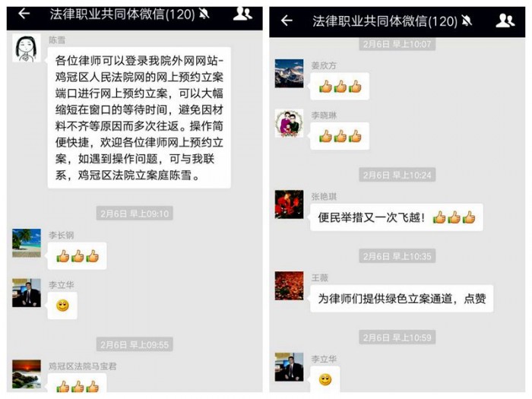Screen dimensions: 532x399
Task: Tap back arrow in left chat header
Action: coord(24,14)
